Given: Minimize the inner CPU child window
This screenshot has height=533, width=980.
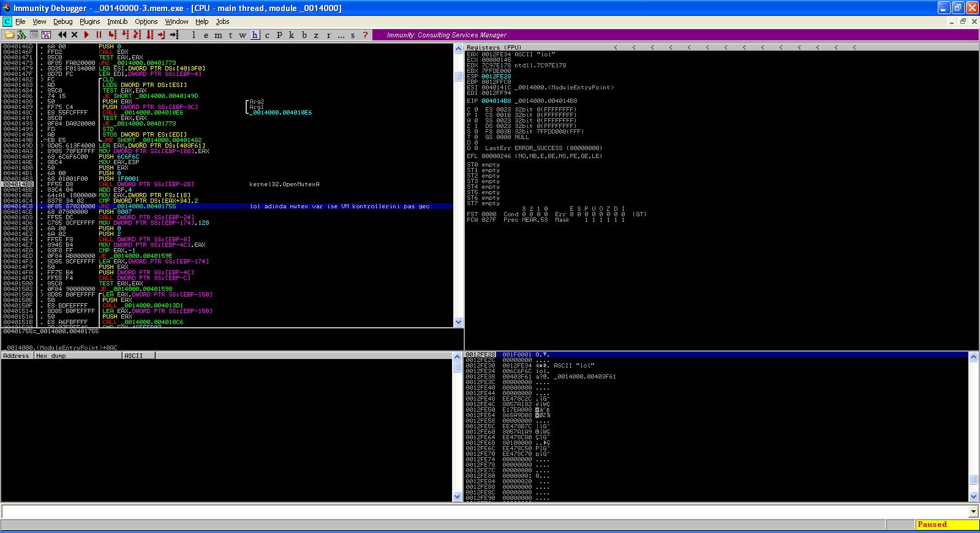Looking at the screenshot, I should pyautogui.click(x=953, y=21).
